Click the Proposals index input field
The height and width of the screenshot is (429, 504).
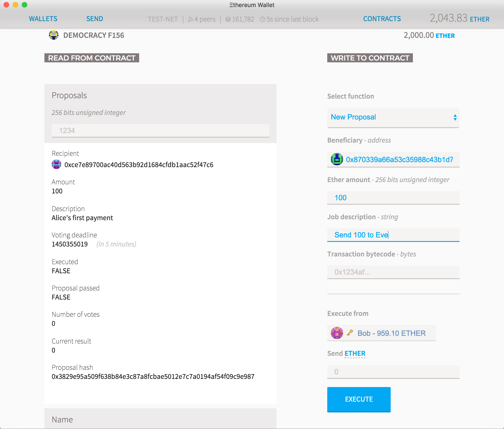[x=160, y=131]
